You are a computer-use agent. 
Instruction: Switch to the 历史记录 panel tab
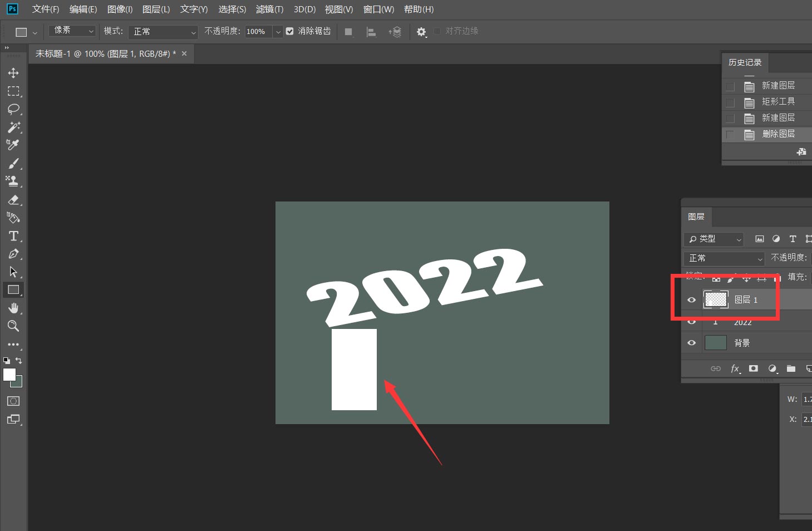745,62
